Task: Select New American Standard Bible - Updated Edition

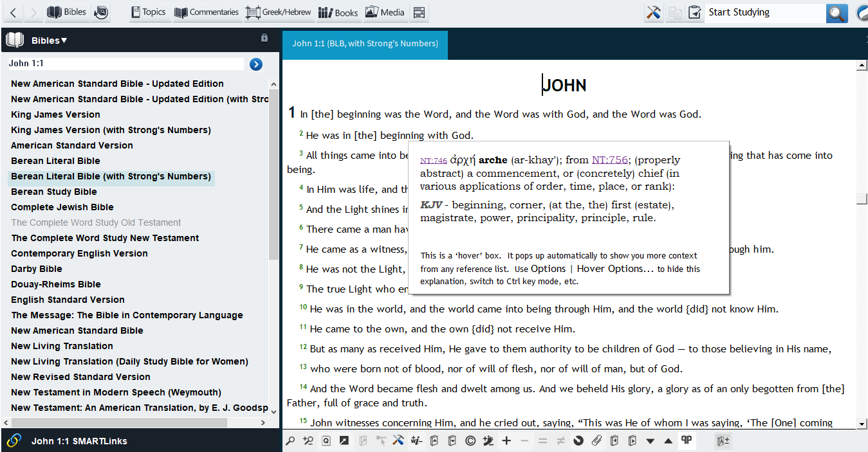Action: click(117, 84)
